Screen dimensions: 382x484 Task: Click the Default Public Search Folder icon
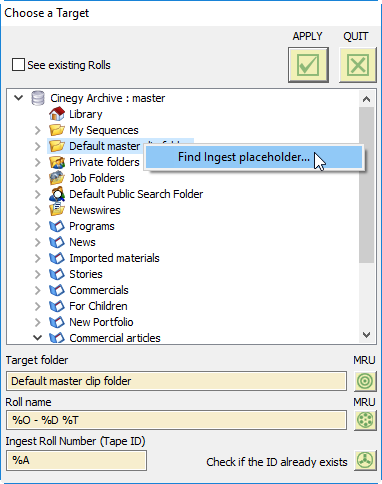tap(57, 194)
